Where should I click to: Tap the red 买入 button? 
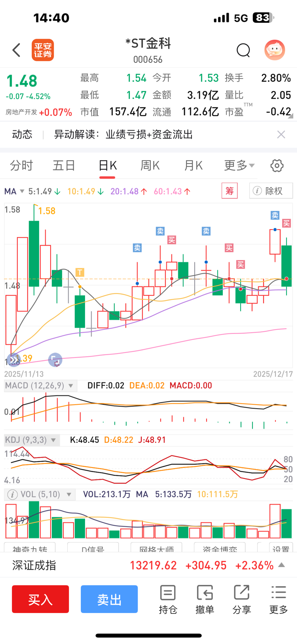41,599
